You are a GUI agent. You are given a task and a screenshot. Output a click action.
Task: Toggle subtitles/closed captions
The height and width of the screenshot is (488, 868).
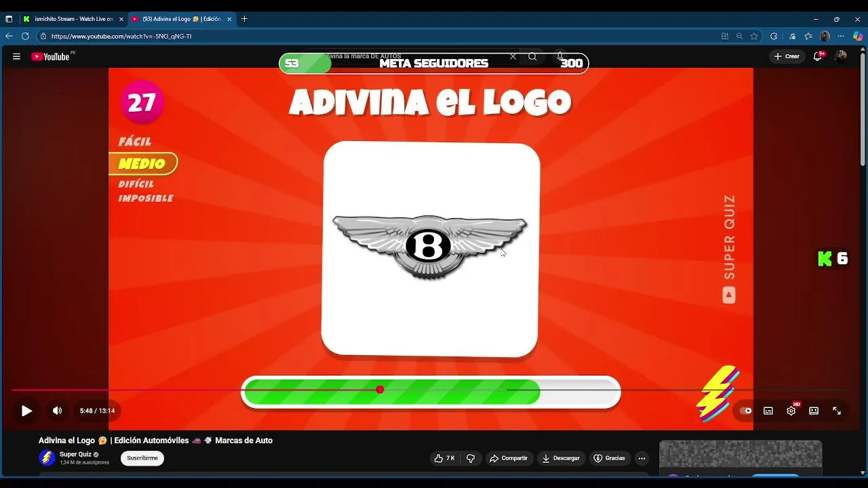point(768,411)
